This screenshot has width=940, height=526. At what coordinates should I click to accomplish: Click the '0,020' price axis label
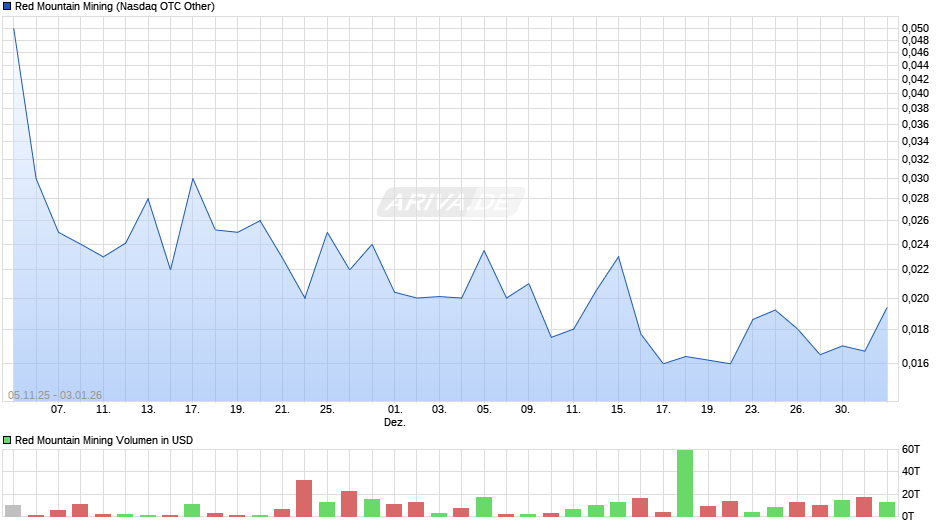915,298
